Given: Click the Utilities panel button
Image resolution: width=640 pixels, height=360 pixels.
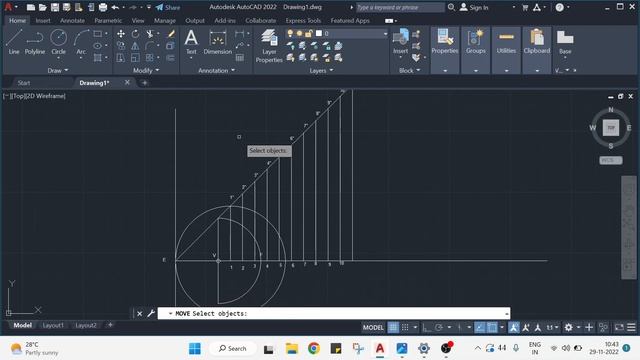Looking at the screenshot, I should click(506, 42).
